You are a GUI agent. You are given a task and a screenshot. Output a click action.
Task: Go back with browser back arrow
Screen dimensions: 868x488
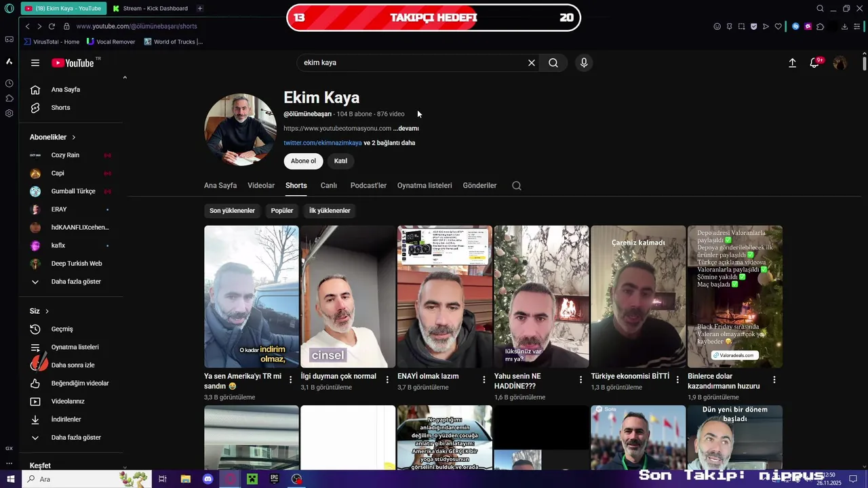[x=27, y=26]
